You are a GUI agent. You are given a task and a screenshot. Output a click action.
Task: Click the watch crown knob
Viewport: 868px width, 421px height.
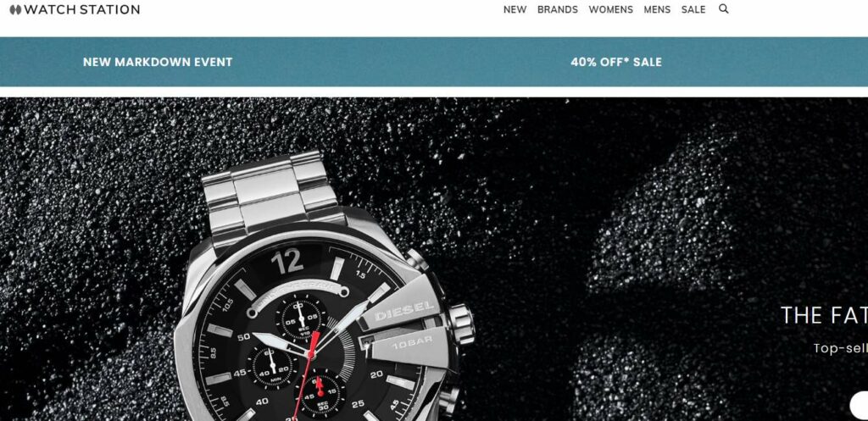(x=461, y=324)
